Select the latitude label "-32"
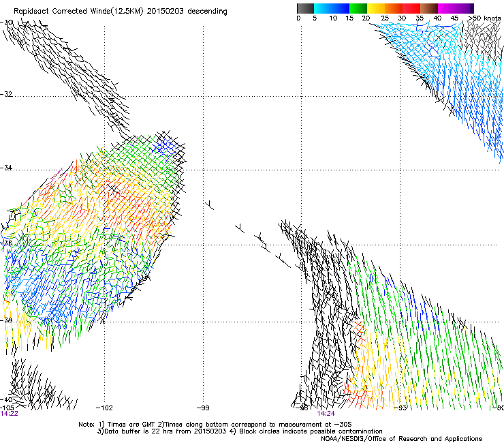The height and width of the screenshot is (443, 504). (6, 94)
